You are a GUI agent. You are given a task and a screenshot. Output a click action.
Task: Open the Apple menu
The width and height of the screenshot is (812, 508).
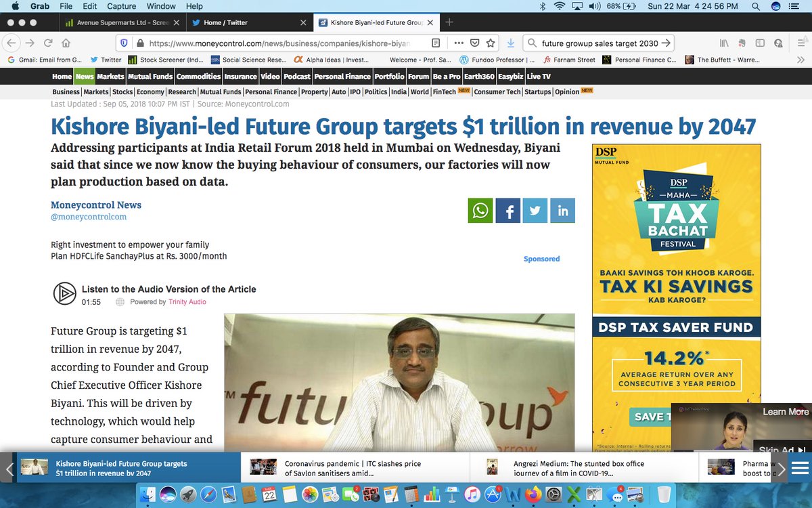15,6
